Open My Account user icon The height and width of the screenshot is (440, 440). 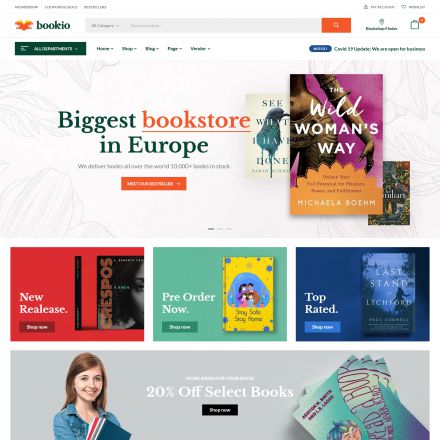(366, 7)
